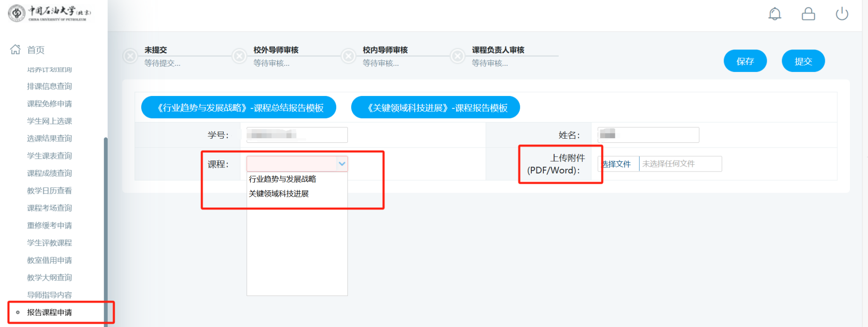868x327 pixels.
Task: Click the 校外导师审核 step circle icon
Action: click(x=239, y=56)
